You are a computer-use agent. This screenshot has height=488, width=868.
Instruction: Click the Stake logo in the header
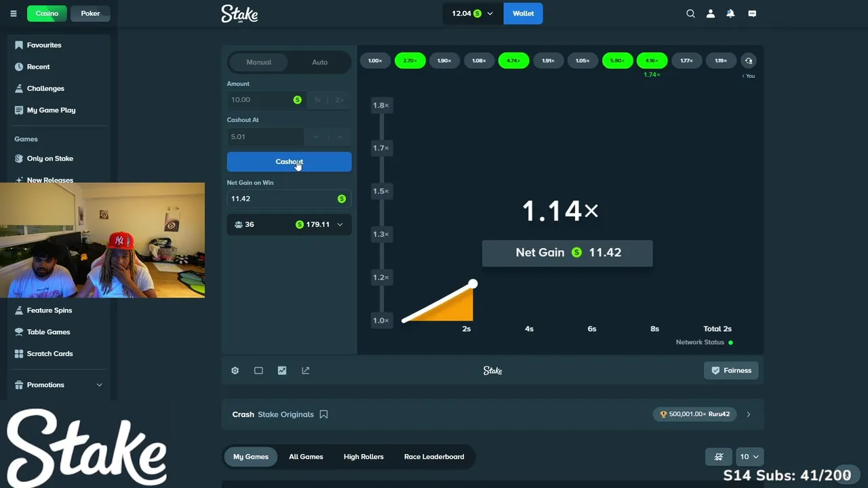[x=239, y=14]
